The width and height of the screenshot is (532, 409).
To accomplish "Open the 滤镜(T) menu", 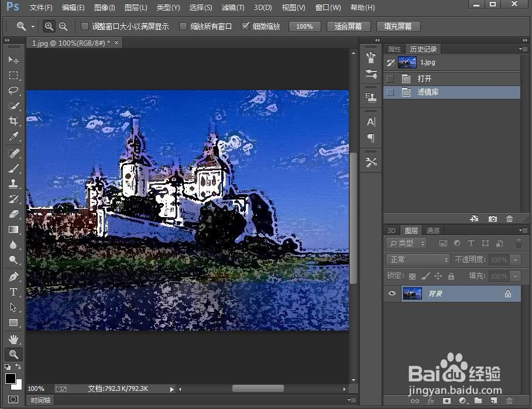I will coord(233,7).
